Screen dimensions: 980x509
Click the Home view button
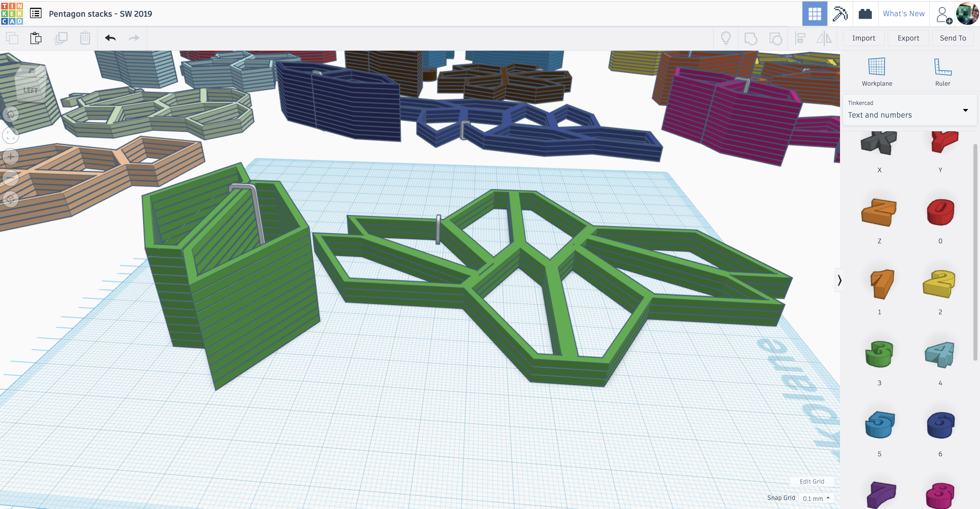point(11,114)
